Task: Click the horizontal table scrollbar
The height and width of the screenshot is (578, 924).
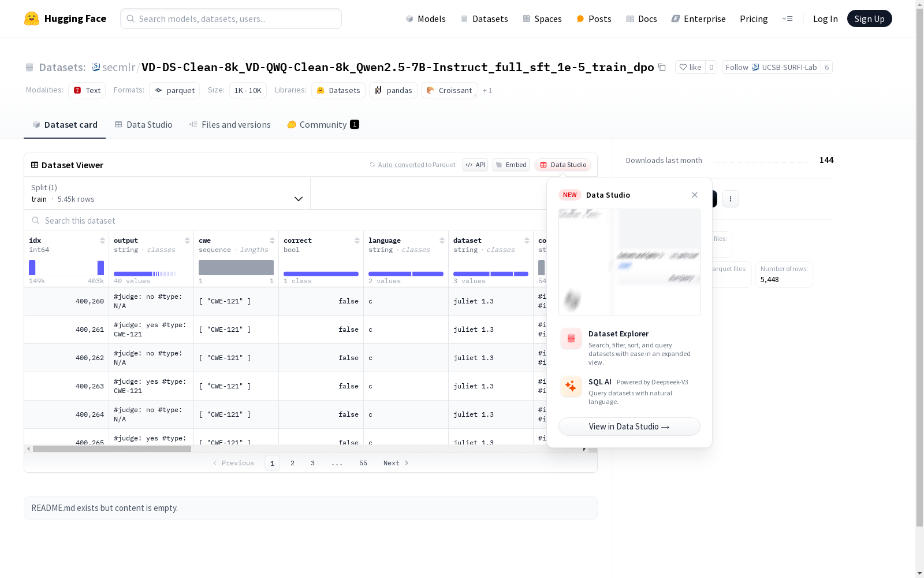Action: (x=112, y=449)
